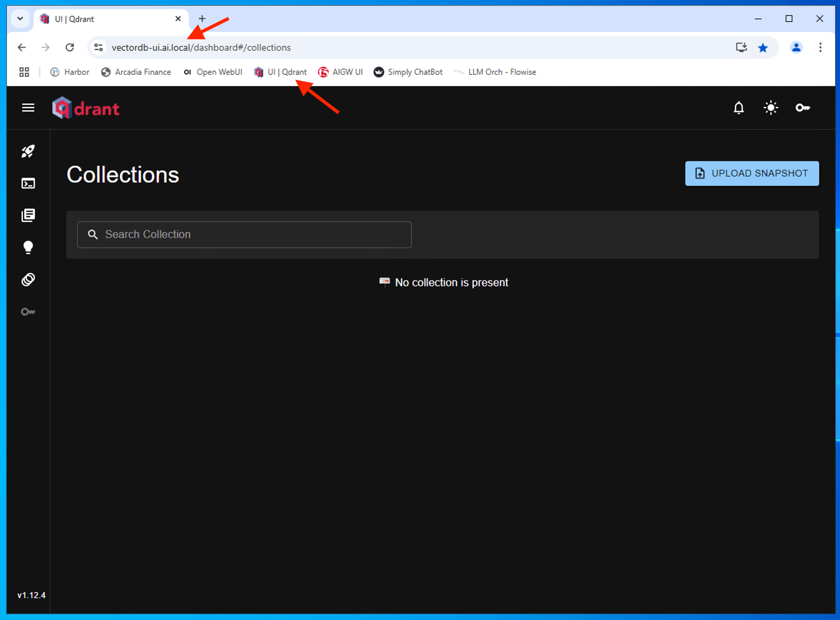The width and height of the screenshot is (840, 620).
Task: Open the Chrome three-dot menu
Action: [820, 48]
